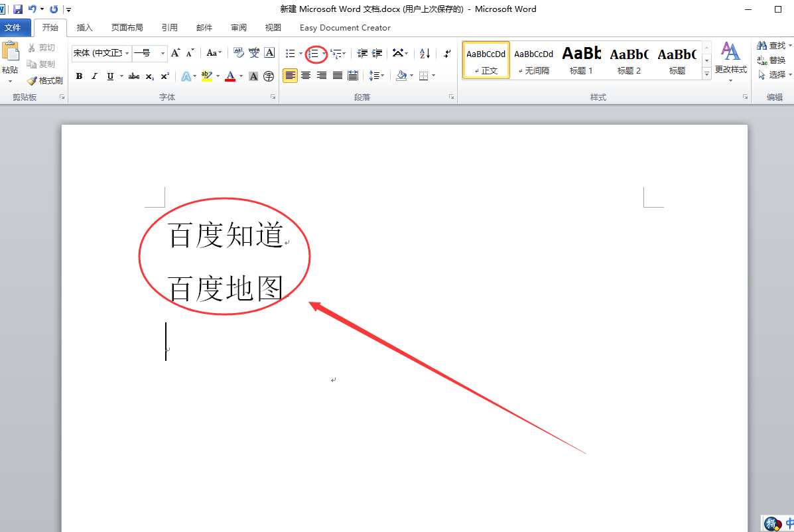Open the Easy Document Creator tab
Screen dimensions: 794x532
point(345,28)
